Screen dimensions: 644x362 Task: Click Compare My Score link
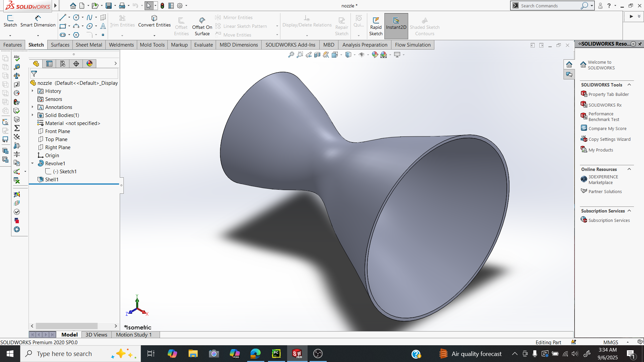(x=607, y=128)
